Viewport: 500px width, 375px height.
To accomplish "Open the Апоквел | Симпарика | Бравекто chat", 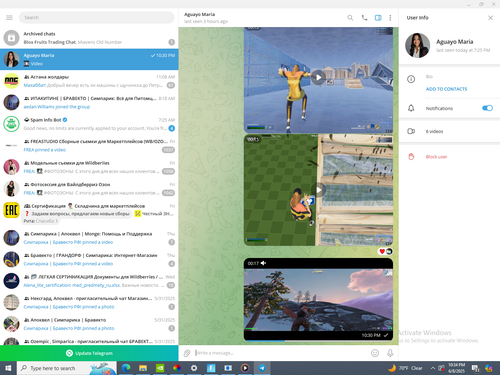I will pos(89,324).
